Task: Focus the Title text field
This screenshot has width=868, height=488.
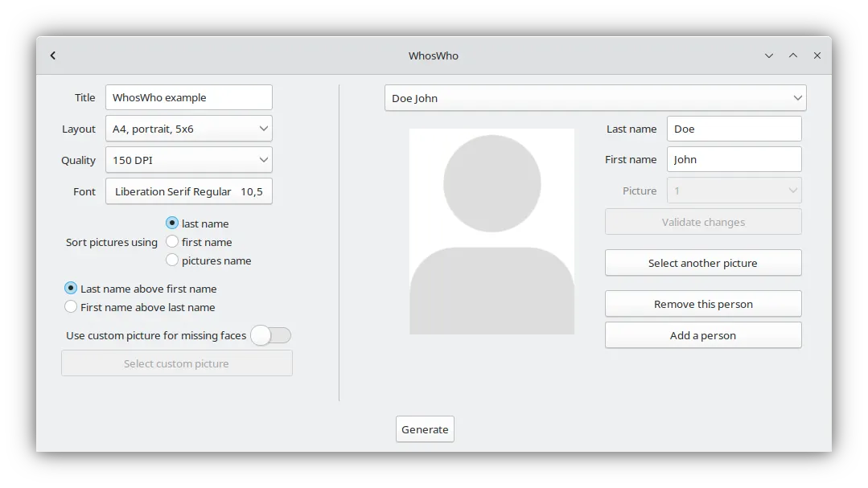Action: (x=189, y=97)
